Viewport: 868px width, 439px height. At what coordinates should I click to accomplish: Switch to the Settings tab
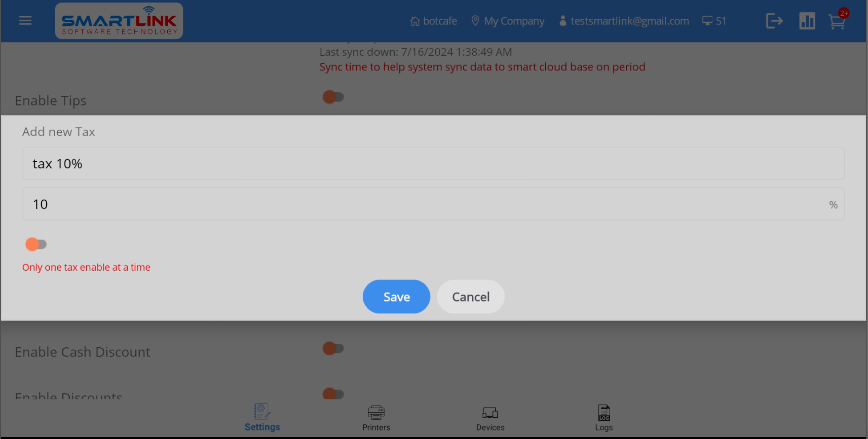(262, 418)
